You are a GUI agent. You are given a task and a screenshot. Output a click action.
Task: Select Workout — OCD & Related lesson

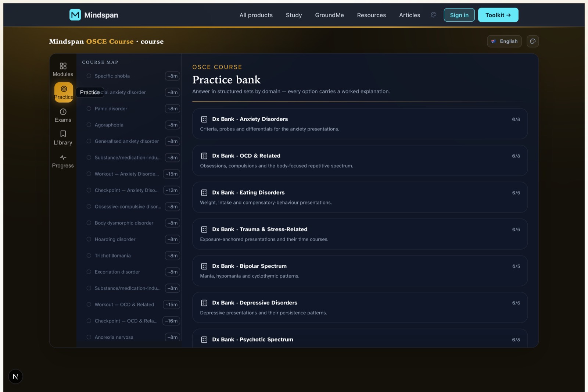133,304
